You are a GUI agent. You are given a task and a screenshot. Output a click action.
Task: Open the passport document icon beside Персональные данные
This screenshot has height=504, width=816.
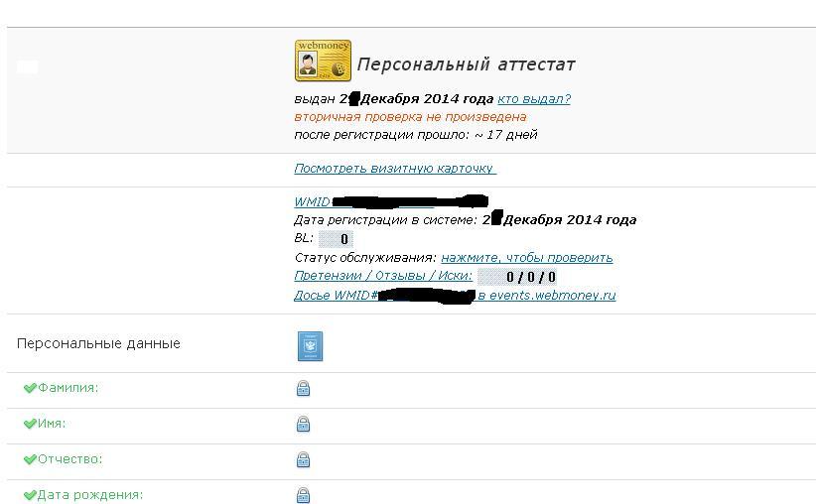[x=310, y=346]
